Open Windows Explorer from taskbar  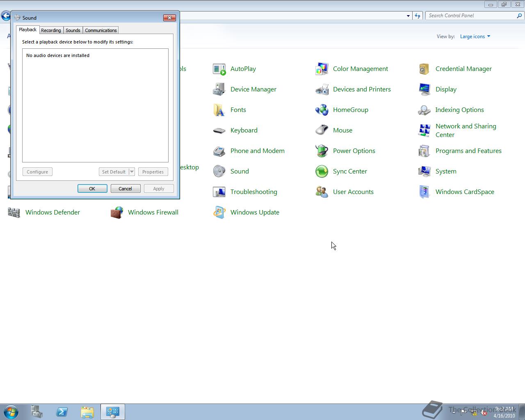(87, 412)
